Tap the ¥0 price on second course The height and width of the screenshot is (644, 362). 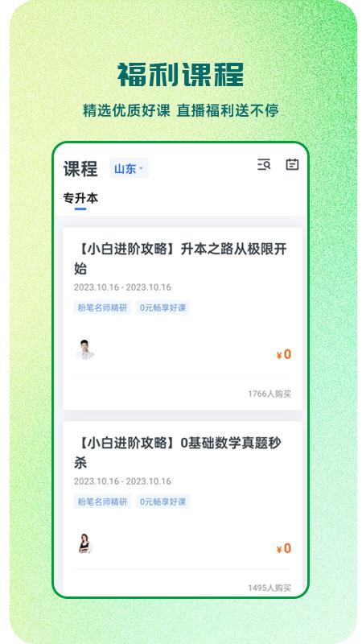tap(284, 548)
